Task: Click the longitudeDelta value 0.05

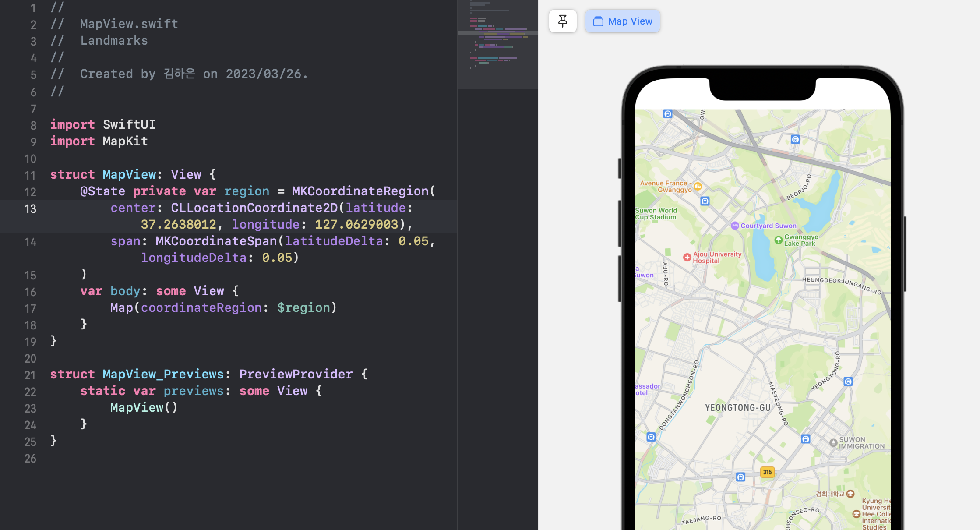Action: coord(277,258)
